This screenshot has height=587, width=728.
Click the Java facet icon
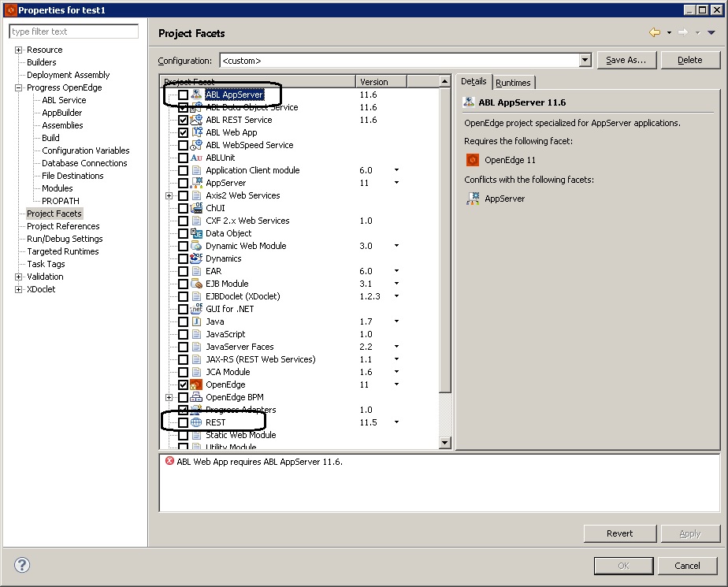196,321
